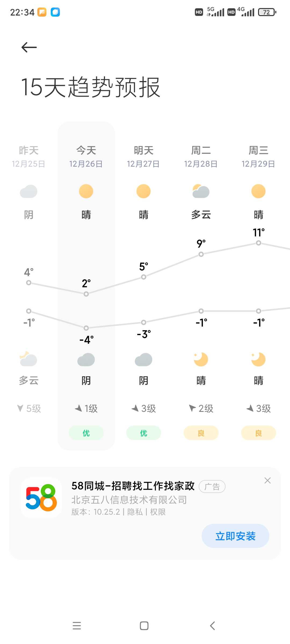Tap Tuesday's 良 air quality badge
The image size is (290, 644).
pos(201,433)
